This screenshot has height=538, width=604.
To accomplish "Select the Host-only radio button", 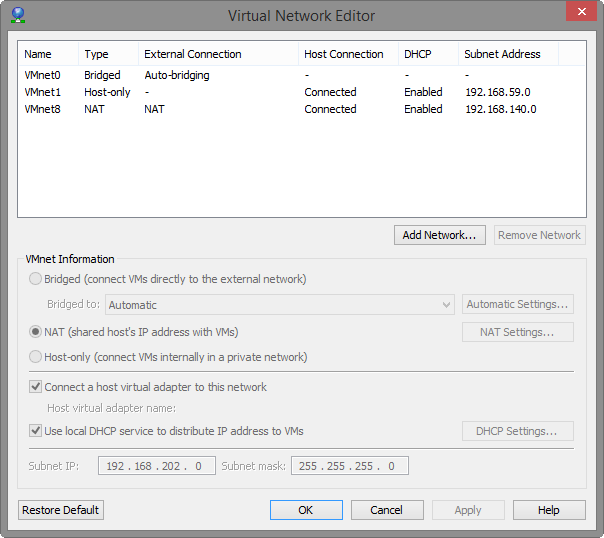I will tap(35, 357).
